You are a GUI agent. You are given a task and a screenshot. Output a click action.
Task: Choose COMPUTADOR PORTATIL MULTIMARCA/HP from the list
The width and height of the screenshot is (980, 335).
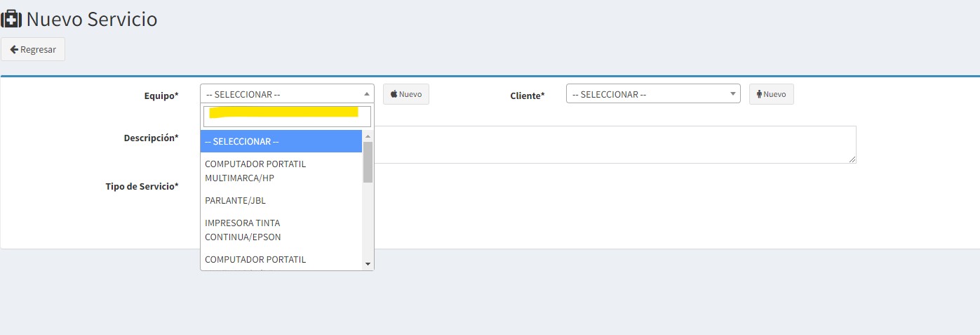281,171
